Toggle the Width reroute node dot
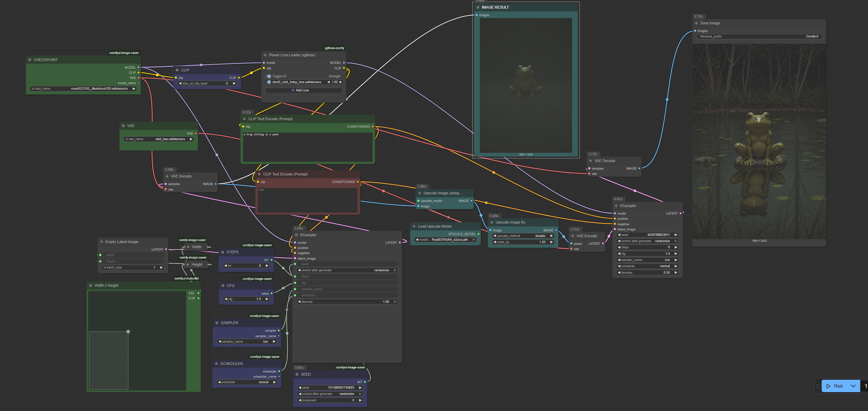 (188, 247)
